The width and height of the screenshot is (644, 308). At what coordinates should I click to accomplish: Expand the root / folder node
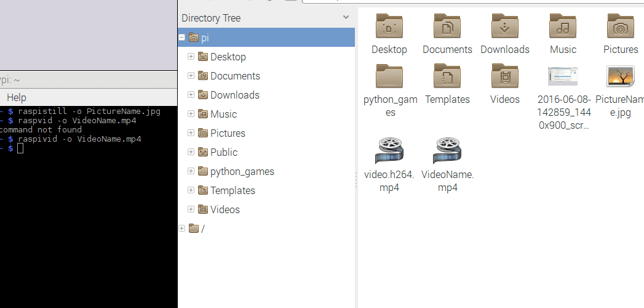tap(182, 229)
